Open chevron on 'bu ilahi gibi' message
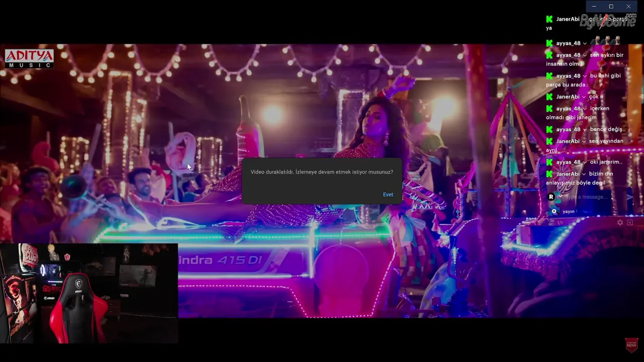644x362 pixels. (585, 76)
